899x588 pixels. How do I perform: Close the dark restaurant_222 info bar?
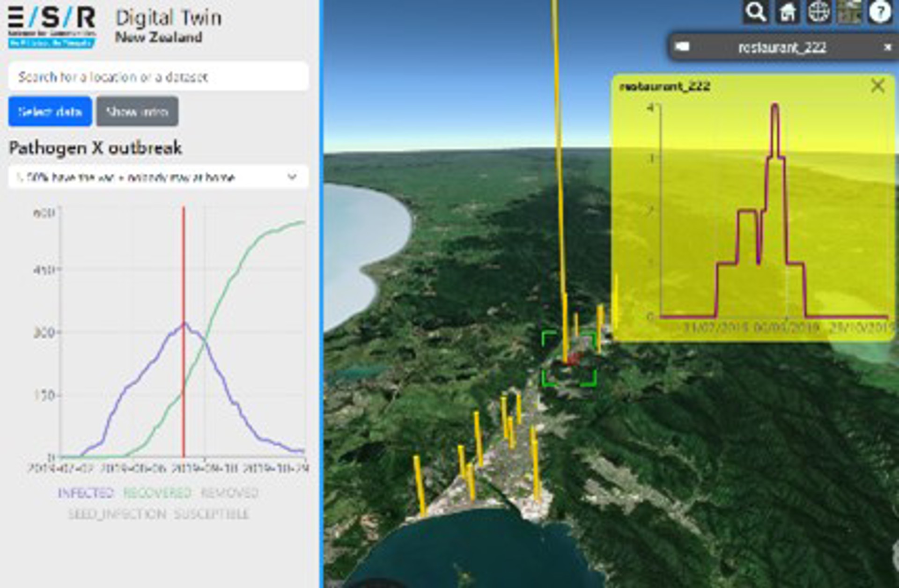[x=887, y=47]
